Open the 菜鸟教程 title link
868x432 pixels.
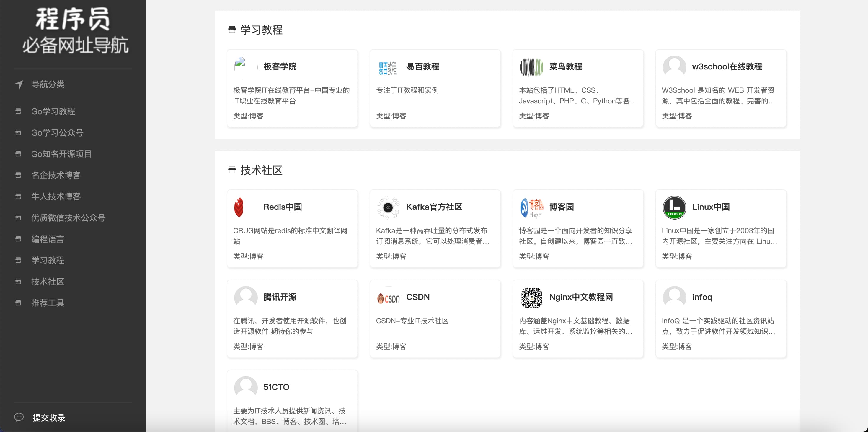[x=565, y=66]
